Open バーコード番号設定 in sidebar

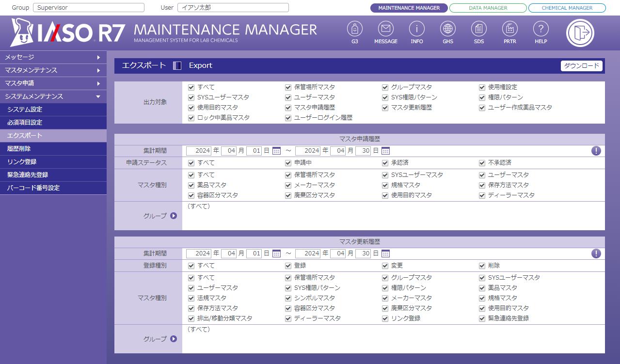coord(53,188)
